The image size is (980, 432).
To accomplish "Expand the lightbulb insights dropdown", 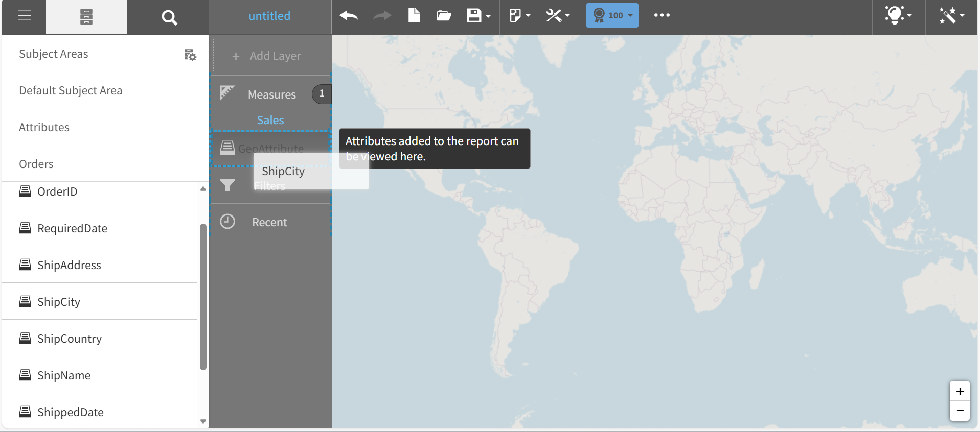I will click(898, 15).
